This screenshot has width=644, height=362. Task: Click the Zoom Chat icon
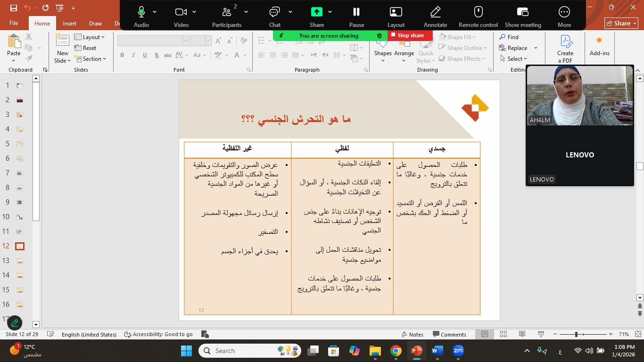coord(274,12)
